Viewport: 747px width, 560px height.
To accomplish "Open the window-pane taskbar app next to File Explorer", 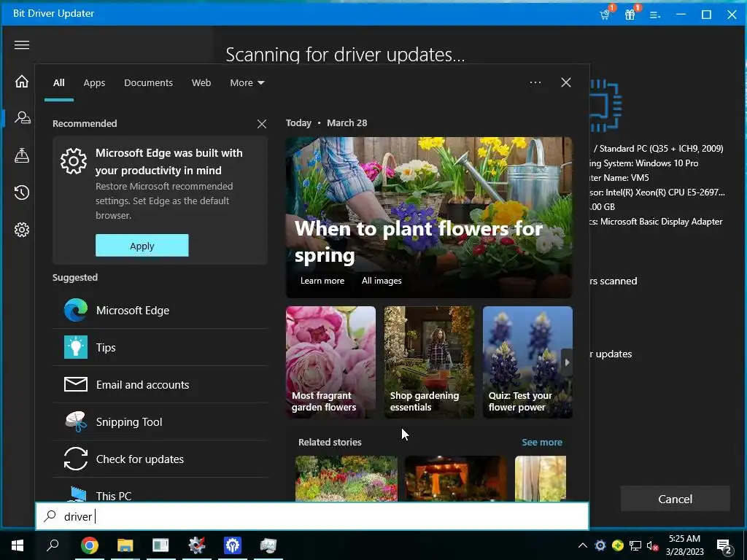I will [161, 545].
